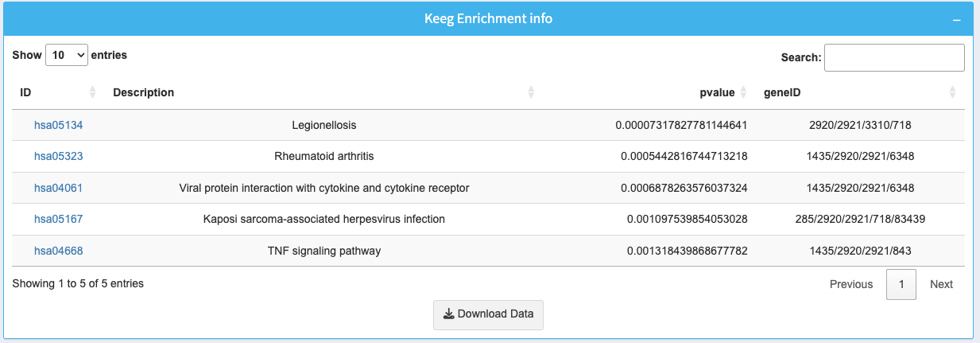
Task: Sort by pvalue using sort arrows
Action: pyautogui.click(x=743, y=93)
